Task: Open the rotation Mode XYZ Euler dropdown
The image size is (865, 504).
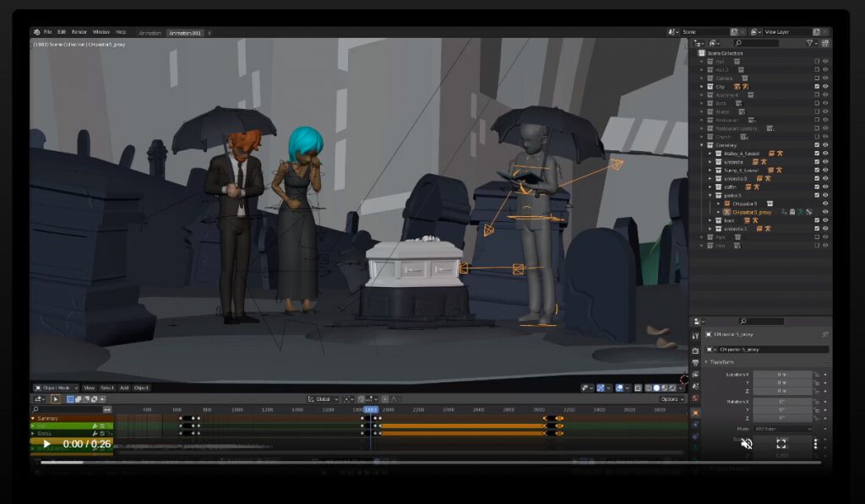Action: (781, 429)
